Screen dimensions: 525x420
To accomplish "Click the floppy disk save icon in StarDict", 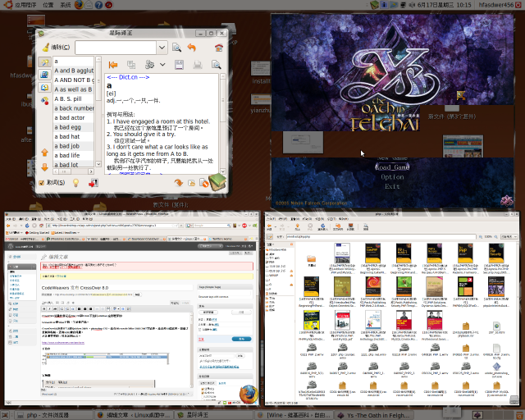I will (x=179, y=65).
